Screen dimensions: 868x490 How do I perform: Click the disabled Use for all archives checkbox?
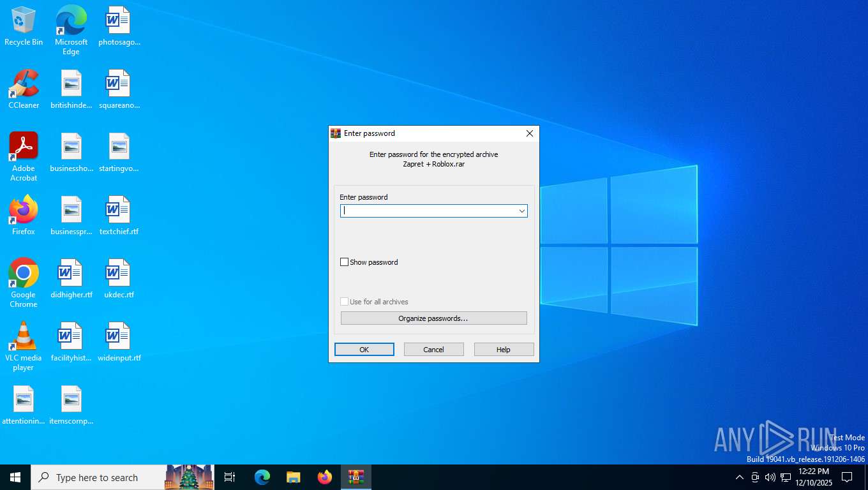pos(345,302)
